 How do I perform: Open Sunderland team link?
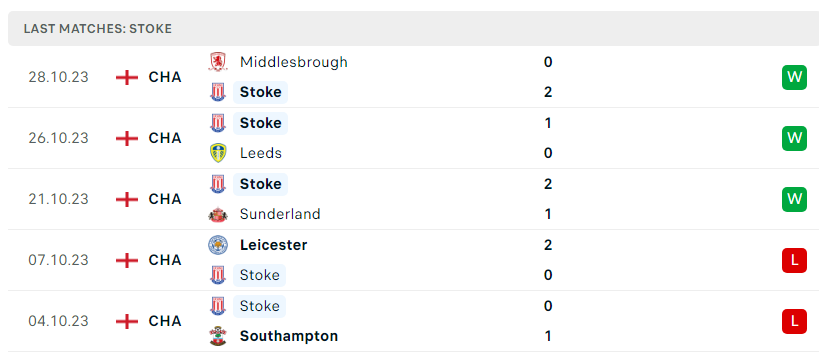[x=280, y=214]
